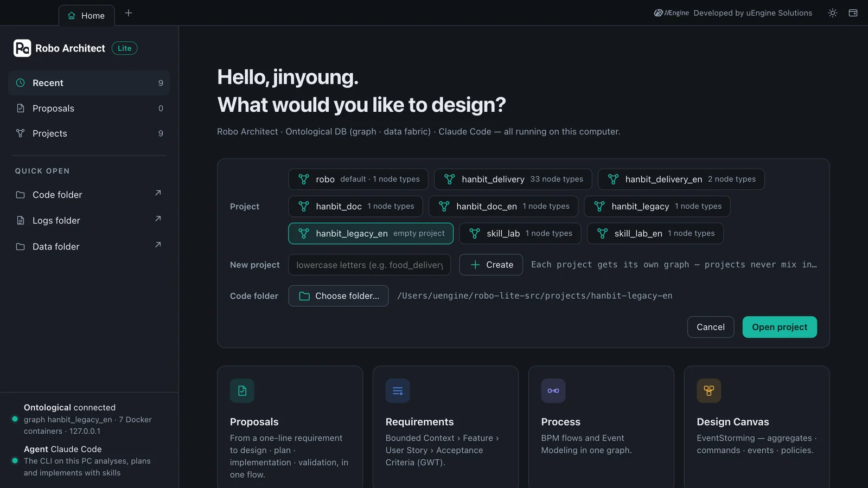Click the Requirements card list icon
The width and height of the screenshot is (868, 488).
[398, 390]
